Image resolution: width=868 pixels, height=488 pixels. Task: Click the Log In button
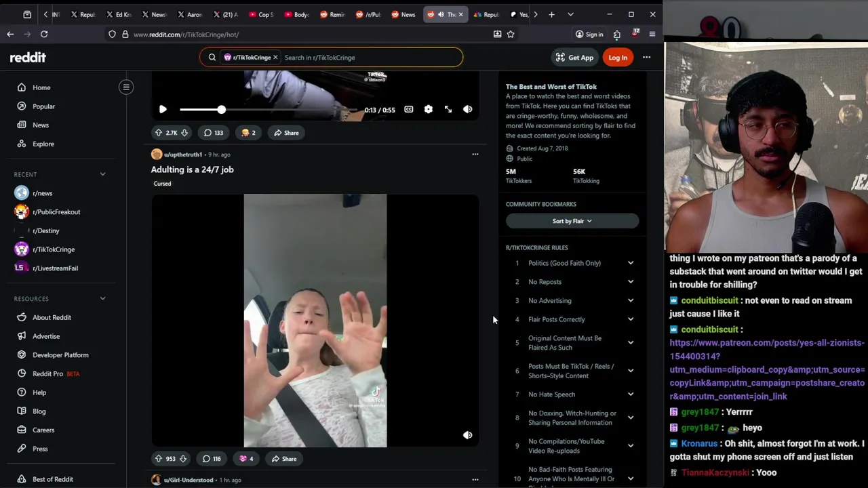pos(618,58)
